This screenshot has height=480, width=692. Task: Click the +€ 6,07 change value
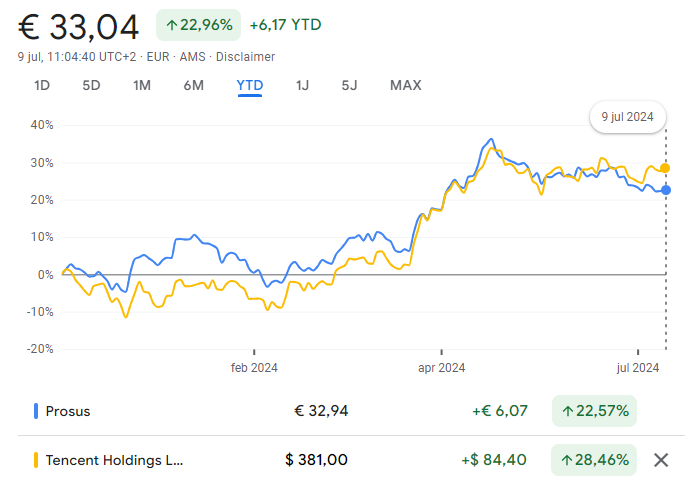[x=500, y=411]
